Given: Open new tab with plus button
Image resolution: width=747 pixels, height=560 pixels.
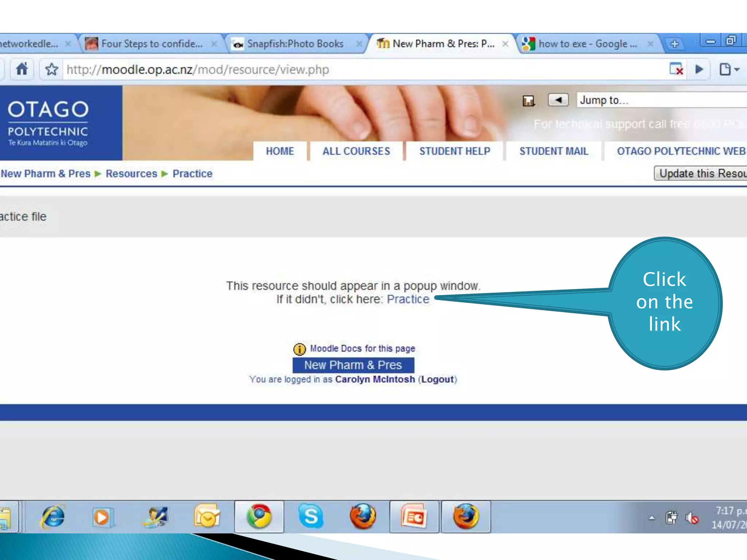Looking at the screenshot, I should [x=674, y=44].
